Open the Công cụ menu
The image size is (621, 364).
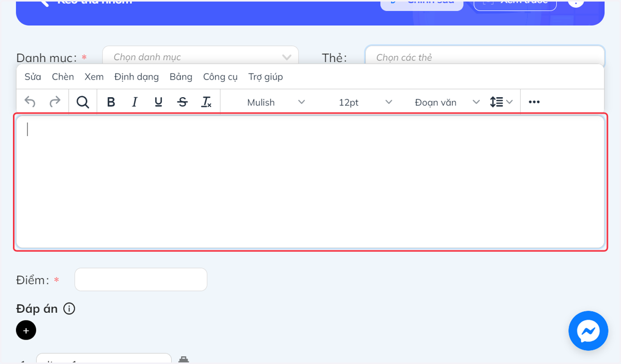[220, 77]
